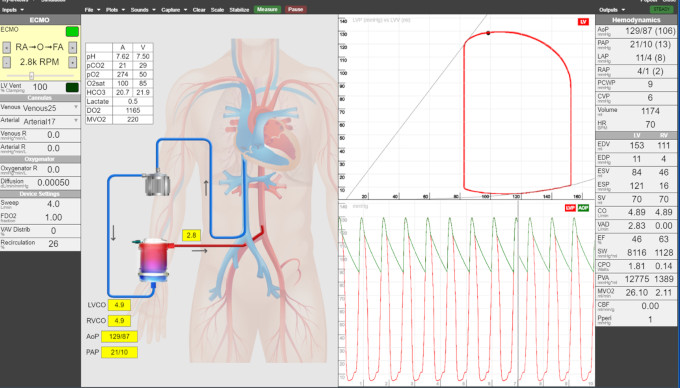Toggle the red LVP trace legend badge

pyautogui.click(x=570, y=208)
